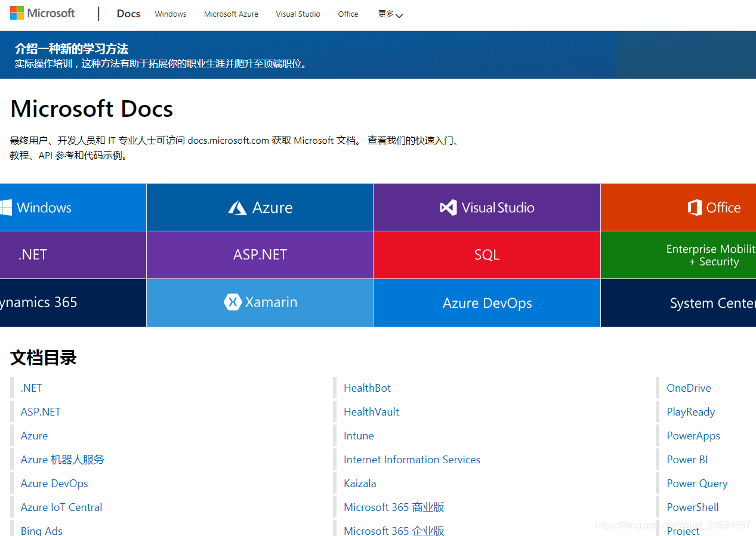Click Azure in the directory list
Screen dimensions: 756x536
coord(34,436)
